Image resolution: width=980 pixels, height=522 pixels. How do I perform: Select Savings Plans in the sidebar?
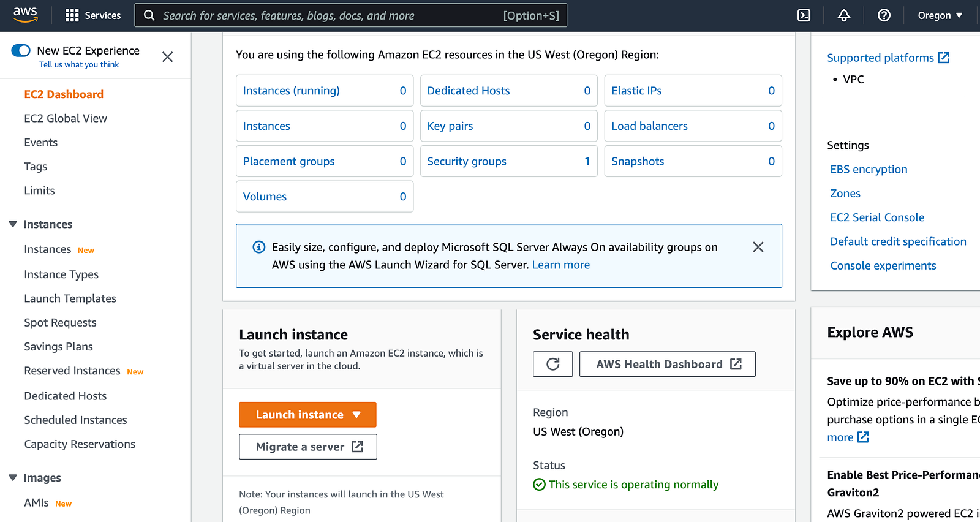point(59,347)
